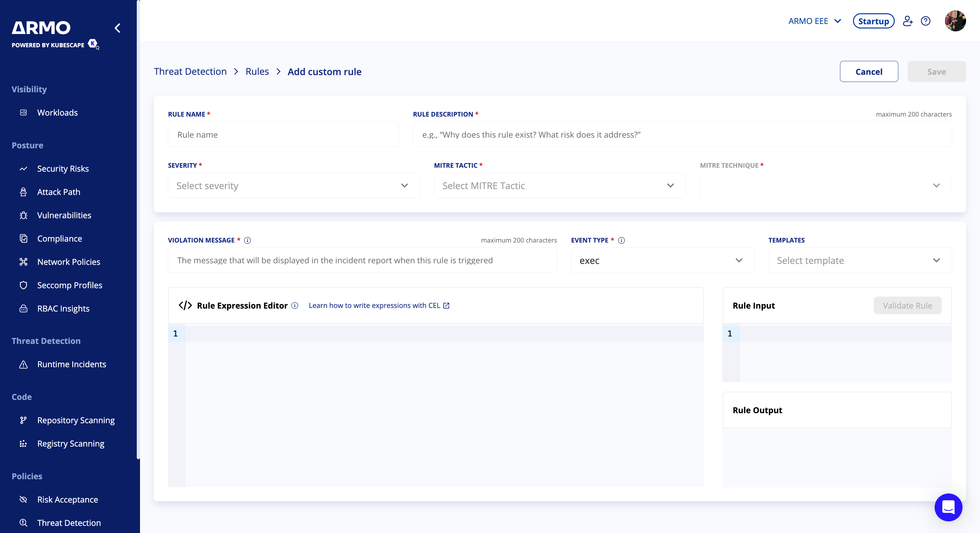Viewport: 980px width, 533px height.
Task: Open the help question mark icon
Action: click(926, 21)
